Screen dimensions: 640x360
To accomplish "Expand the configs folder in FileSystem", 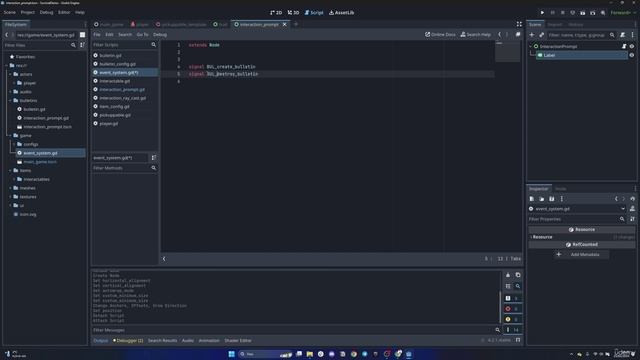I will tap(15, 144).
